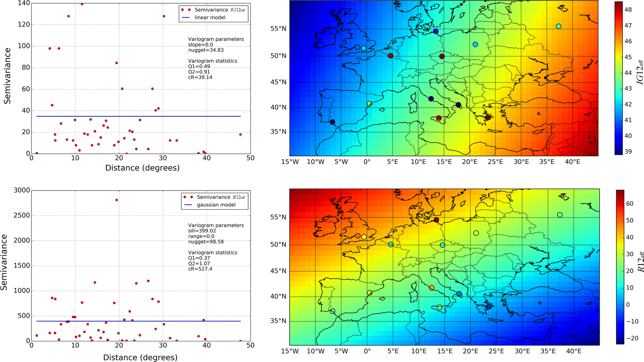
Task: Select the 'slope=0.0' parameter text
Action: (x=200, y=45)
